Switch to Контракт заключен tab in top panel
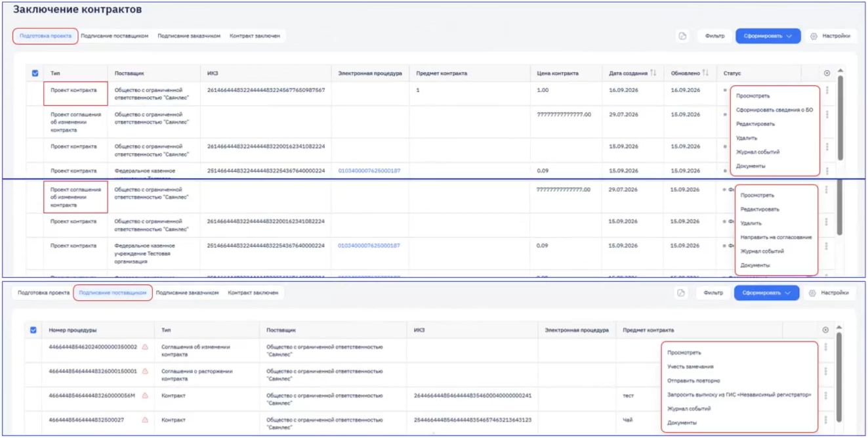Screen dimensions: 868x438 (x=255, y=36)
